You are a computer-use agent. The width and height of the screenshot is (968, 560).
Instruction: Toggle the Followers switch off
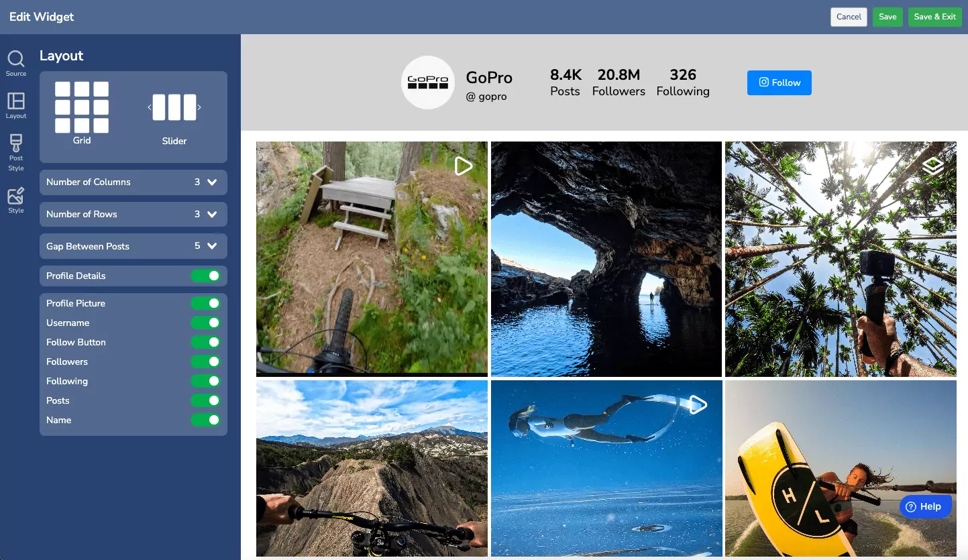pyautogui.click(x=205, y=361)
